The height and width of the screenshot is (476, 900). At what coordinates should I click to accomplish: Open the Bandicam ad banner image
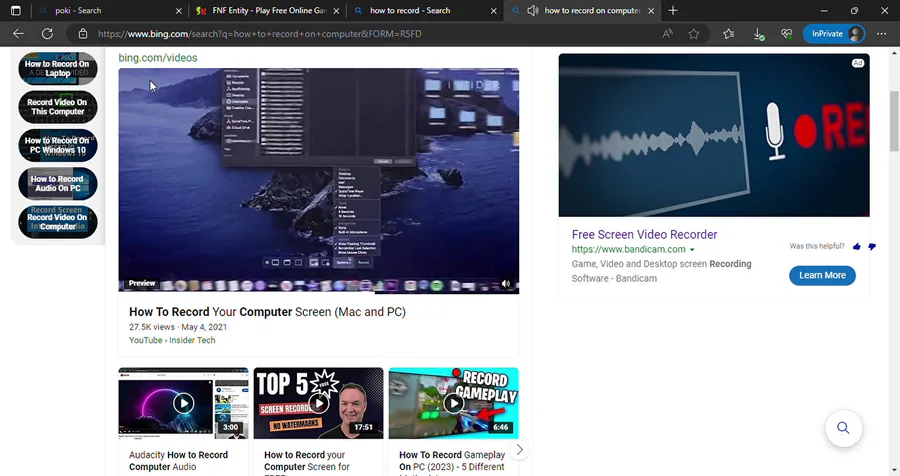(714, 135)
